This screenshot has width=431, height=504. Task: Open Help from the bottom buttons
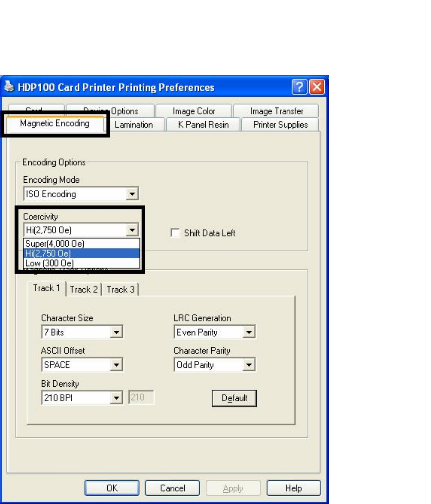293,488
